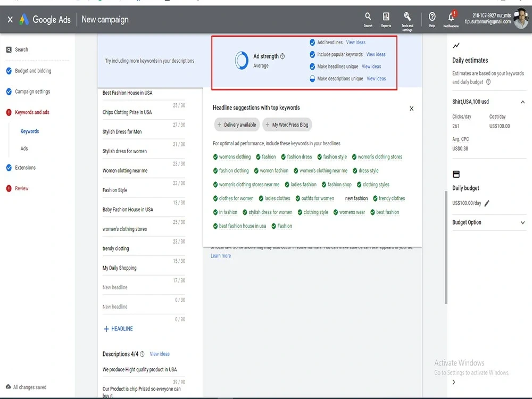The image size is (532, 399).
Task: Close the headline suggestions panel
Action: [412, 109]
